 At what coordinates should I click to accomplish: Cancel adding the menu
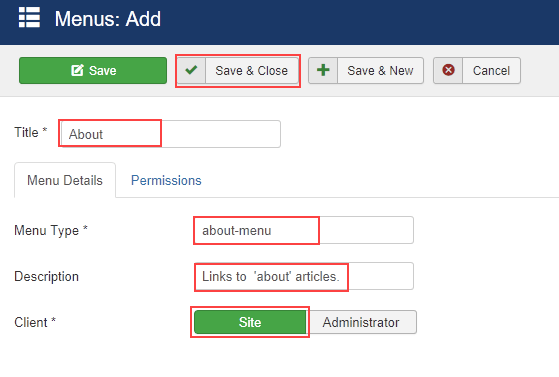click(477, 71)
